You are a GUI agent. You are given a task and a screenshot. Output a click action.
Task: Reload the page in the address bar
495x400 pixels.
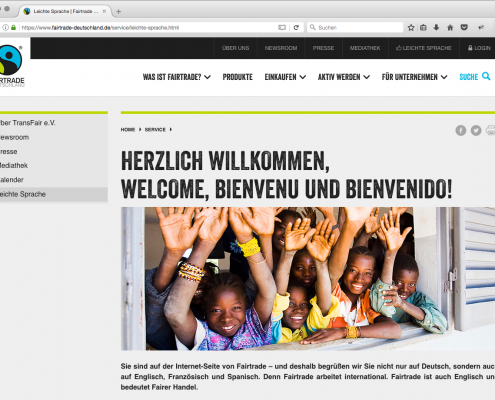click(296, 28)
